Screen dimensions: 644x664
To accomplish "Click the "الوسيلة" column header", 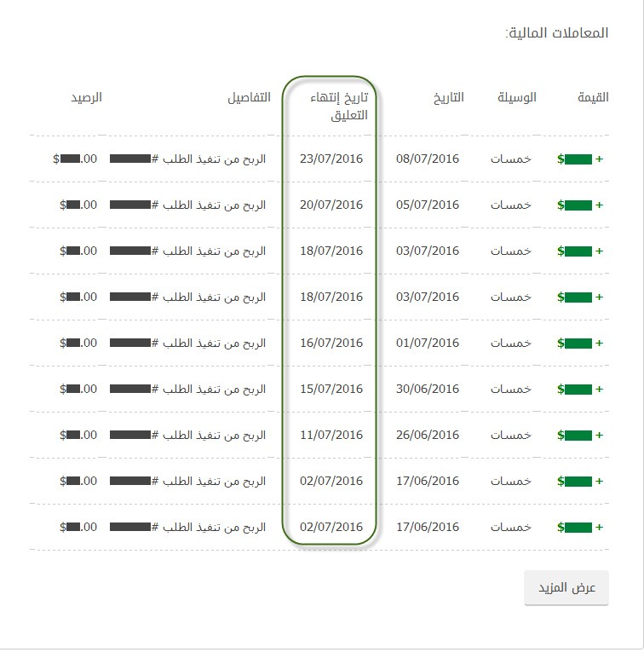I will pyautogui.click(x=517, y=97).
